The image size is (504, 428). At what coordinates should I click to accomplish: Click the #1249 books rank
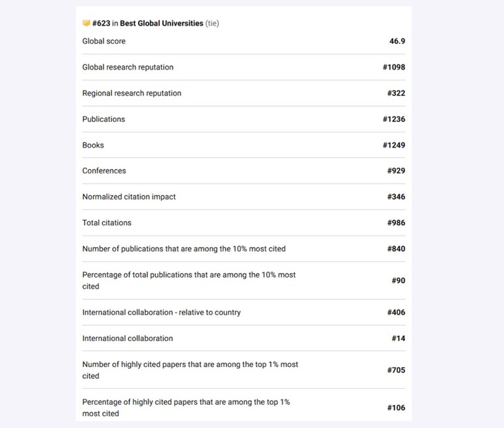pyautogui.click(x=394, y=145)
